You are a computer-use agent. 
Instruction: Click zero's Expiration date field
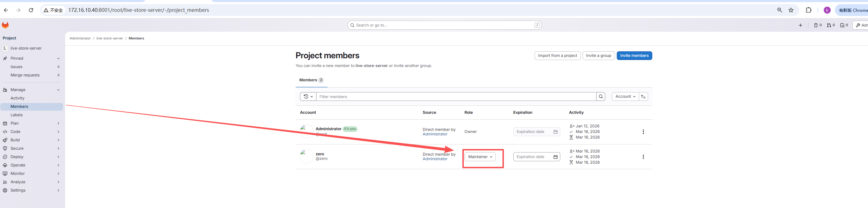pos(537,157)
